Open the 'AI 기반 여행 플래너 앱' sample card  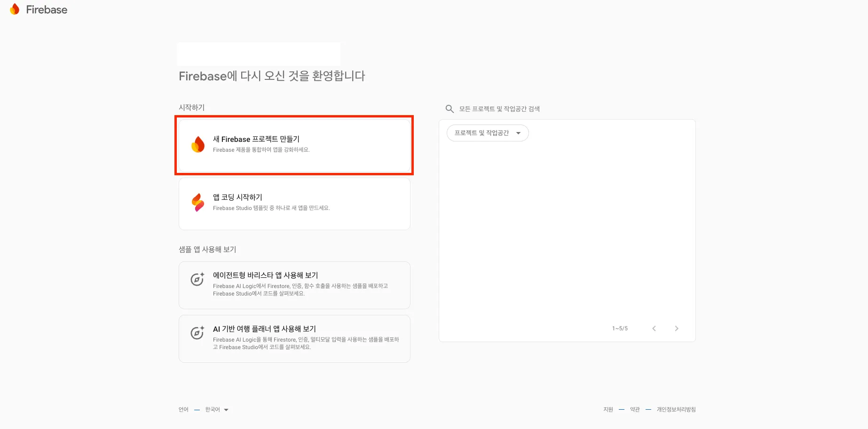[294, 339]
